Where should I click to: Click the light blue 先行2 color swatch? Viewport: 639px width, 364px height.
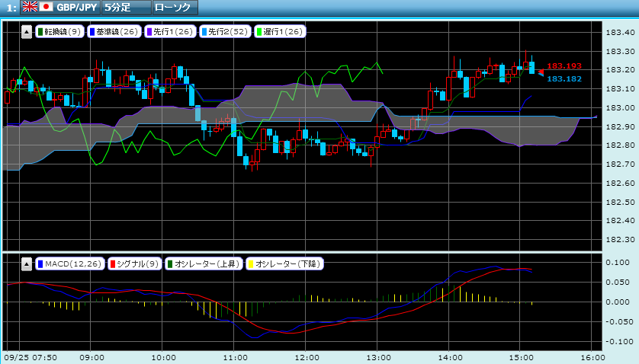(x=204, y=32)
